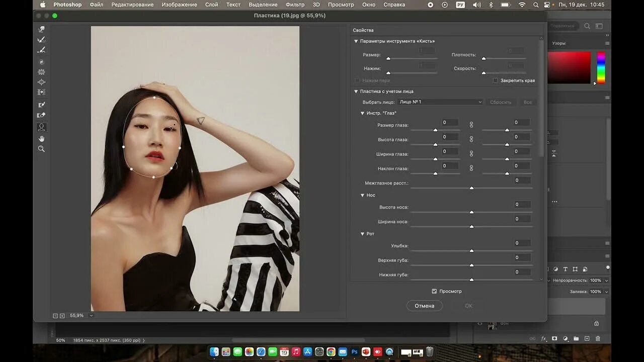The image size is (644, 362).
Task: Click the Верхняя губа value field
Action: (x=522, y=257)
